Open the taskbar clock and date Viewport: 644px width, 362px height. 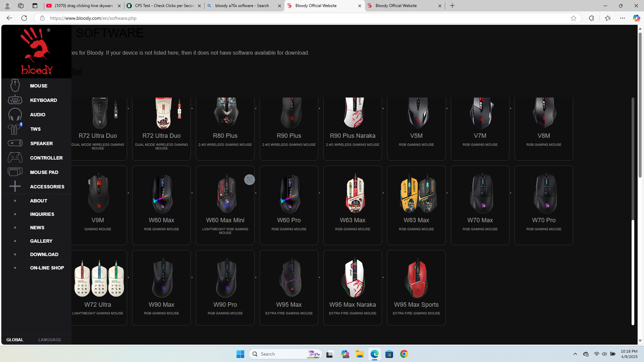(629, 354)
